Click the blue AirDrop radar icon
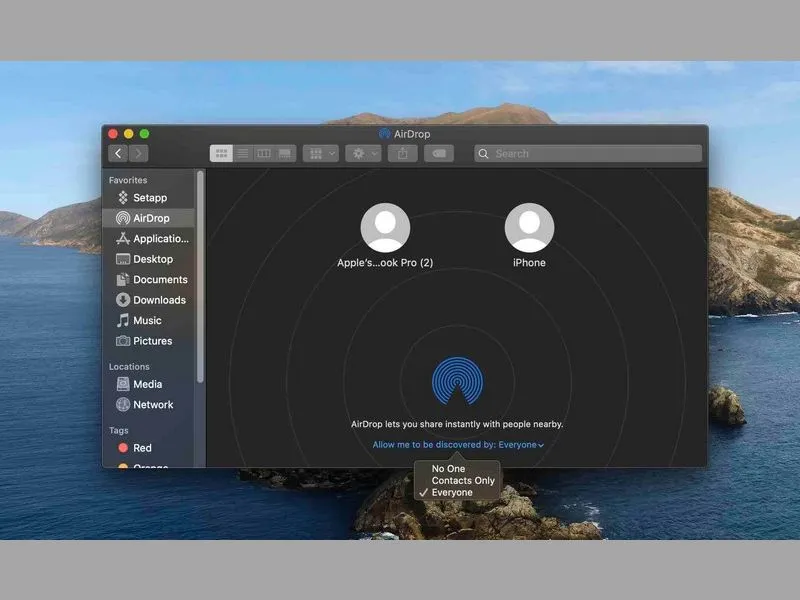 coord(457,381)
